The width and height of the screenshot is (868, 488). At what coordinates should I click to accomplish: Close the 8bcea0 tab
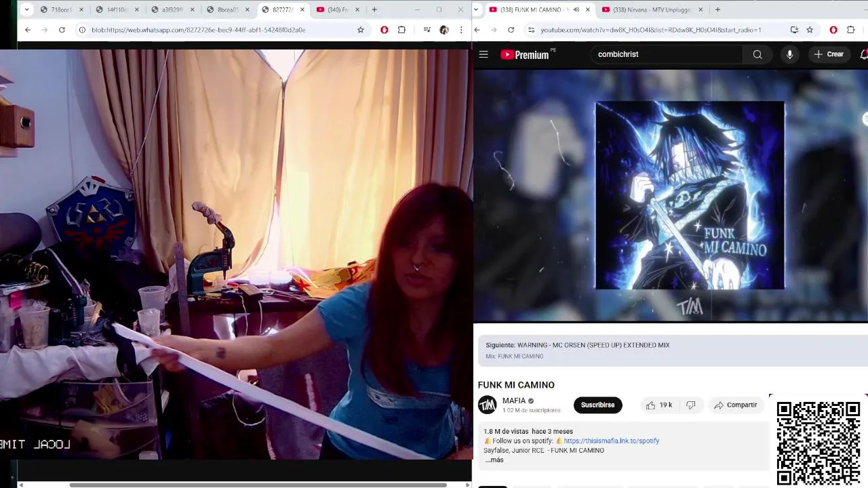tap(248, 9)
